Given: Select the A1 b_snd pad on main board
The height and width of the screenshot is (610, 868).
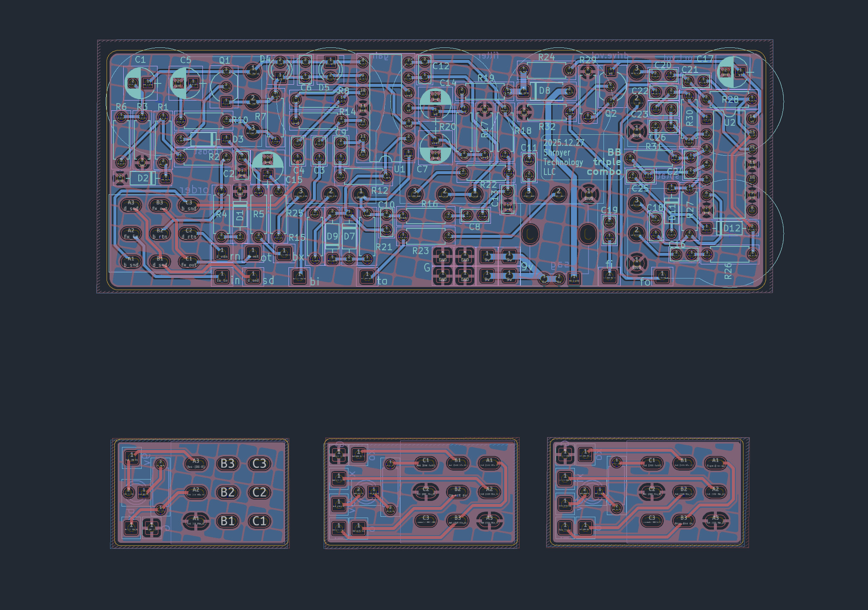Looking at the screenshot, I should (131, 262).
